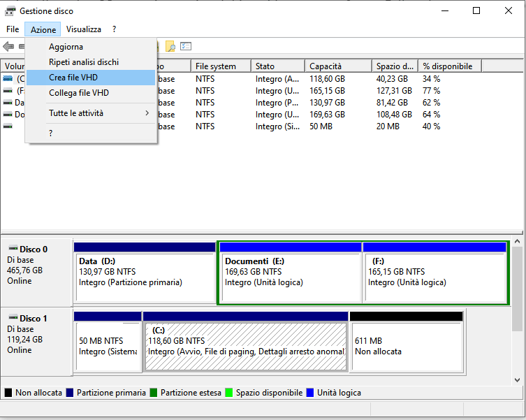
Task: Sort by % disponibile column header
Action: (x=450, y=66)
